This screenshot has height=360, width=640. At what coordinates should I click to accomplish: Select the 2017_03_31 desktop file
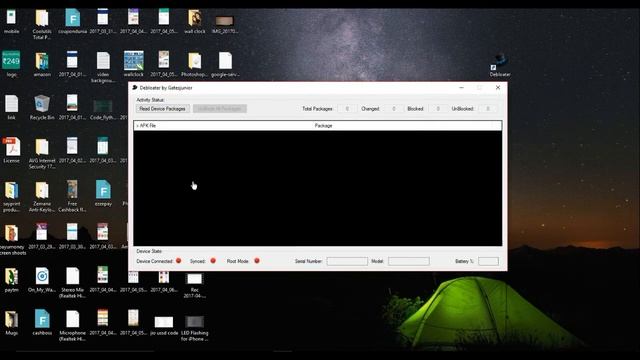(x=103, y=21)
